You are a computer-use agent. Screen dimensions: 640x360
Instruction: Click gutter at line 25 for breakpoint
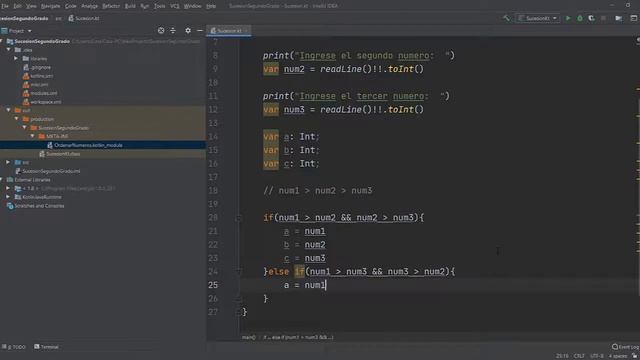(x=228, y=285)
